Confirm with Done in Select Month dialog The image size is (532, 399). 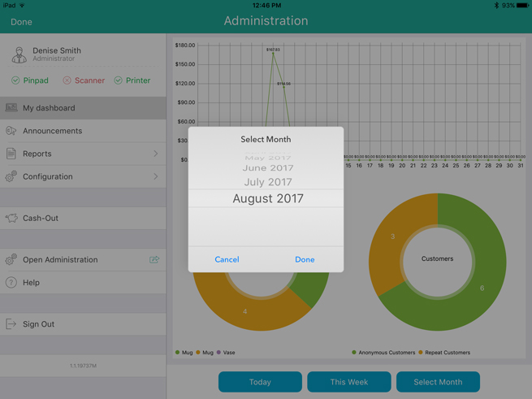305,259
